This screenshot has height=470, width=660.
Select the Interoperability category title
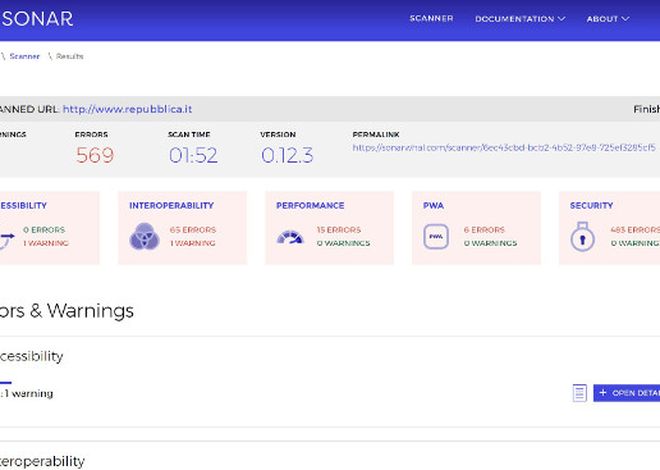click(x=171, y=206)
